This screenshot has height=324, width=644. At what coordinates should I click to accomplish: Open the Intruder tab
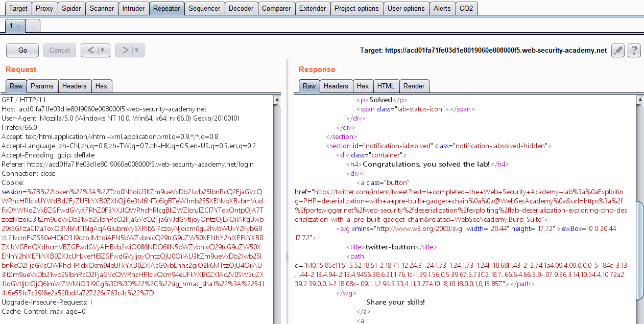tap(133, 8)
